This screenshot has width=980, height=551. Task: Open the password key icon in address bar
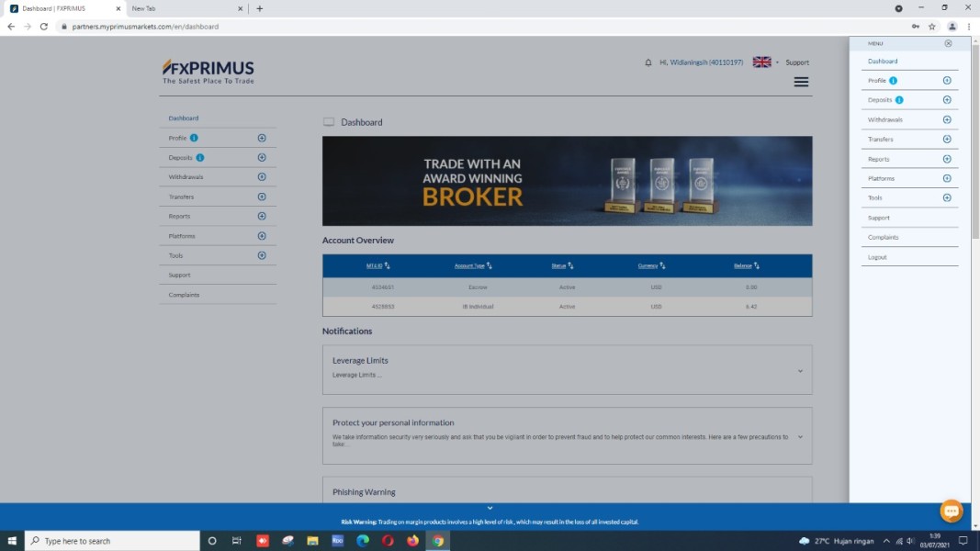[x=916, y=27]
